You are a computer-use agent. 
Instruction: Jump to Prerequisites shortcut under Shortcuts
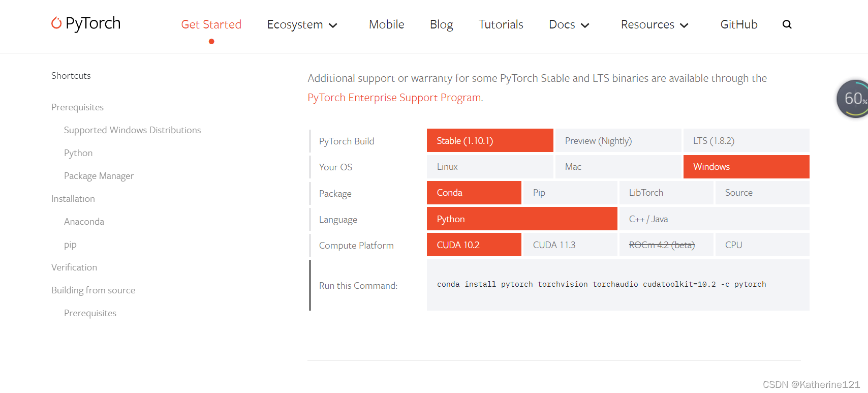pyautogui.click(x=77, y=107)
